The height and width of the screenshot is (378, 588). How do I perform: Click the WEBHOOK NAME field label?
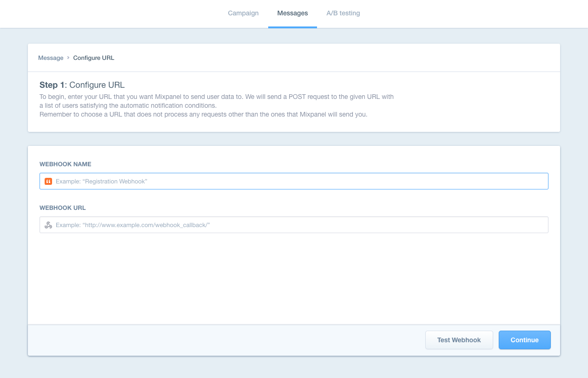point(66,164)
